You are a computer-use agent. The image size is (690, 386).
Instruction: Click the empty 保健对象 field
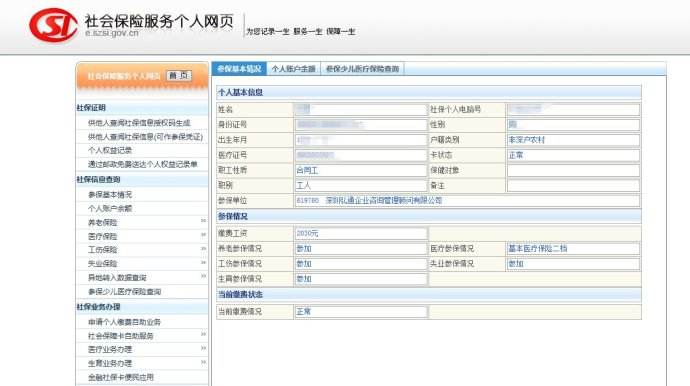pyautogui.click(x=573, y=170)
